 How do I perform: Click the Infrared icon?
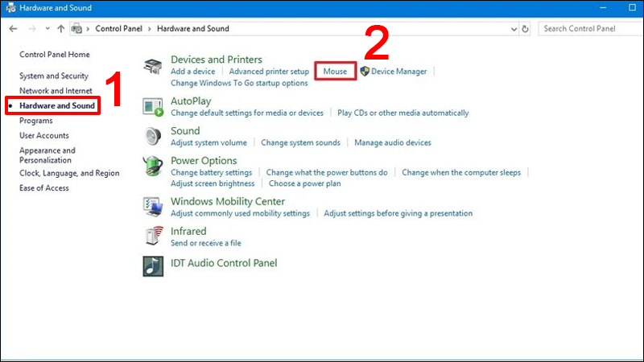154,236
